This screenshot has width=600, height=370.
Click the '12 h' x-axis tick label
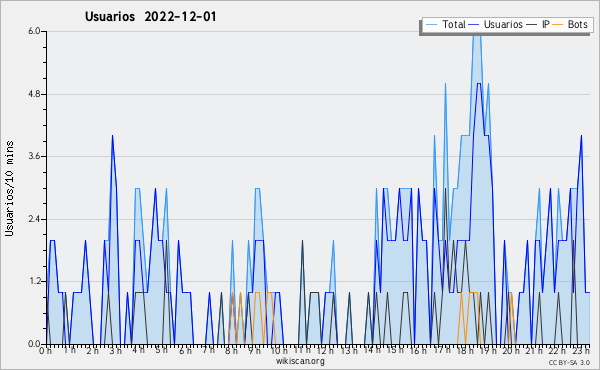pos(325,351)
